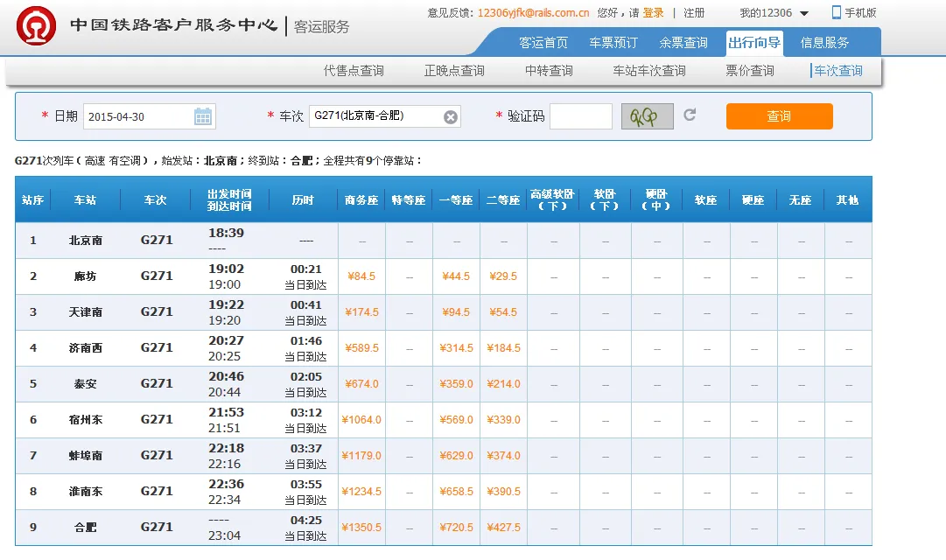The height and width of the screenshot is (560, 946).
Task: Click the captcha verification image
Action: pos(648,116)
